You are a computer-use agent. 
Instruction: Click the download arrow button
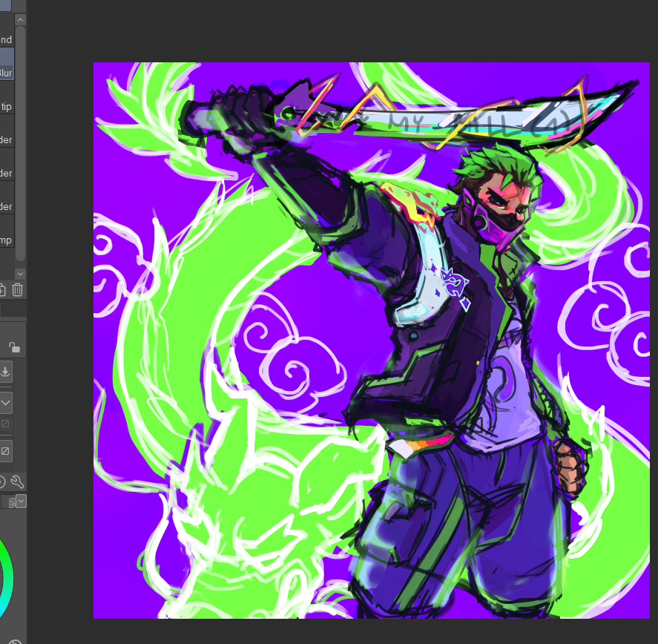(5, 372)
